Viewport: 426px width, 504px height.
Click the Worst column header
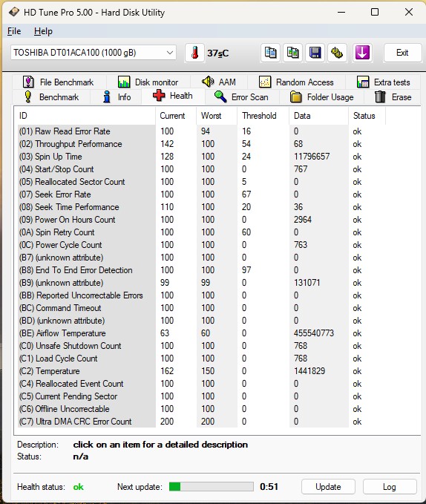[217, 116]
